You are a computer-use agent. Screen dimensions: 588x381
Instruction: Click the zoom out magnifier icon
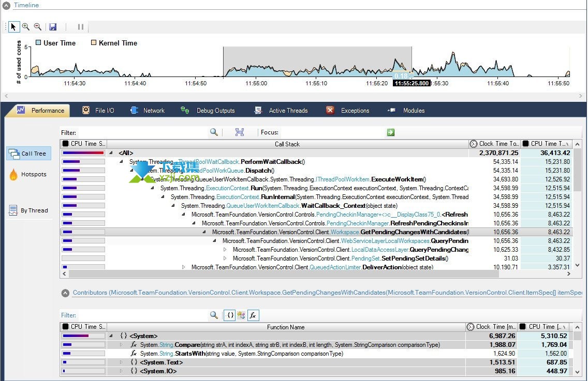click(x=37, y=26)
